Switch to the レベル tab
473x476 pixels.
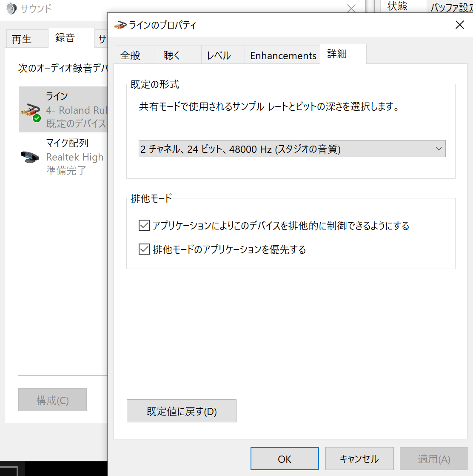tap(223, 55)
